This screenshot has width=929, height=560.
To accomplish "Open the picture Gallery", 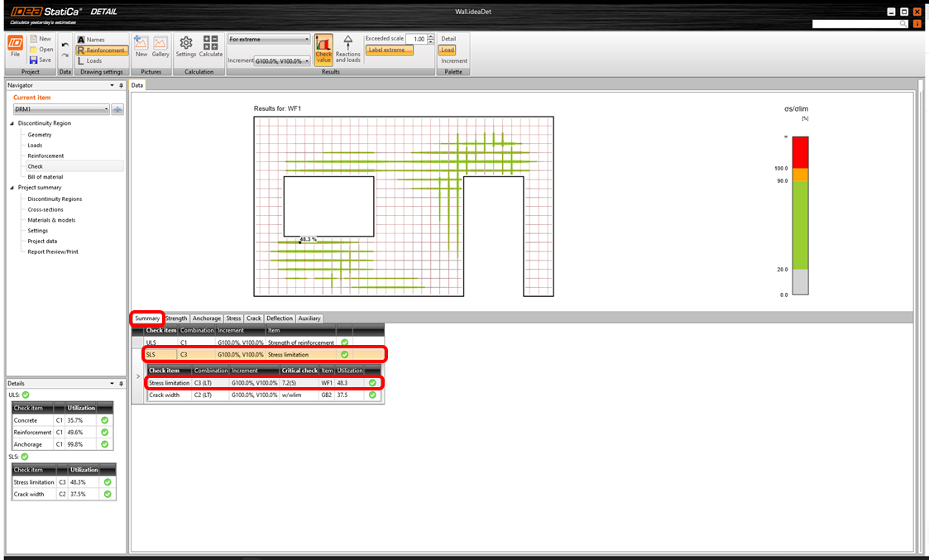I will click(x=160, y=47).
